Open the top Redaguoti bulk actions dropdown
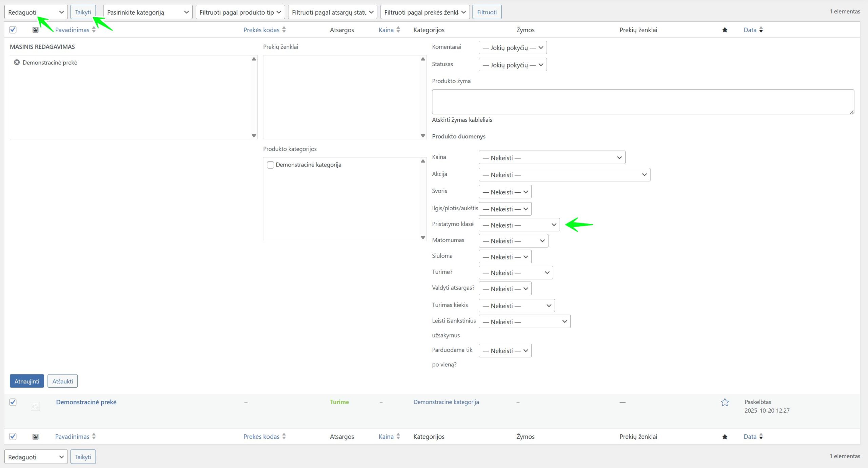The image size is (868, 468). point(36,12)
